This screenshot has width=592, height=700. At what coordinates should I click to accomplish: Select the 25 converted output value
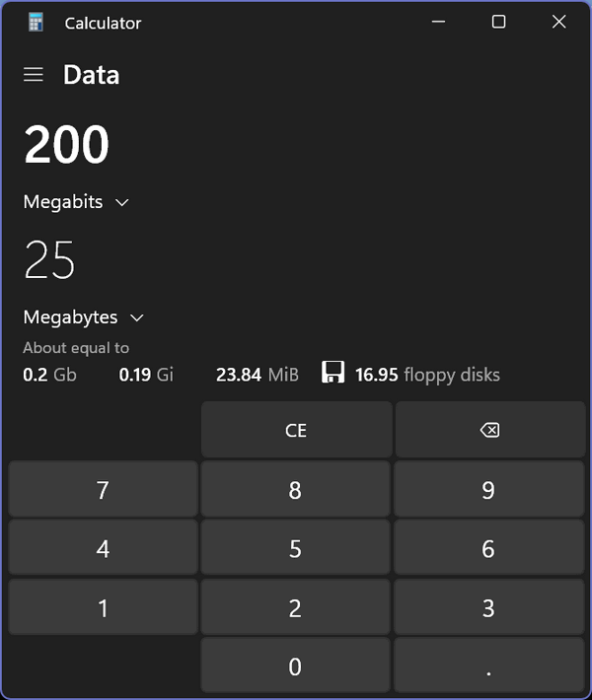tap(49, 260)
